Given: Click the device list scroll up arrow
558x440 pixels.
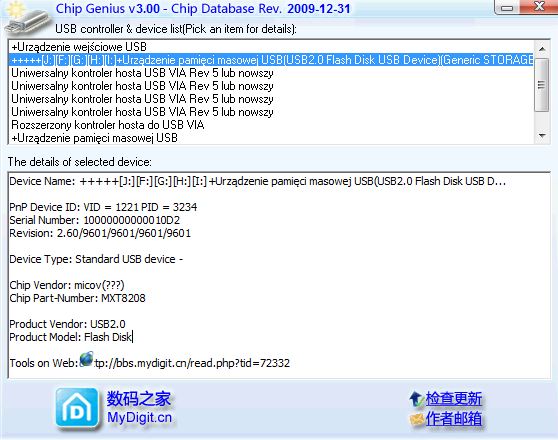Looking at the screenshot, I should pyautogui.click(x=542, y=48).
